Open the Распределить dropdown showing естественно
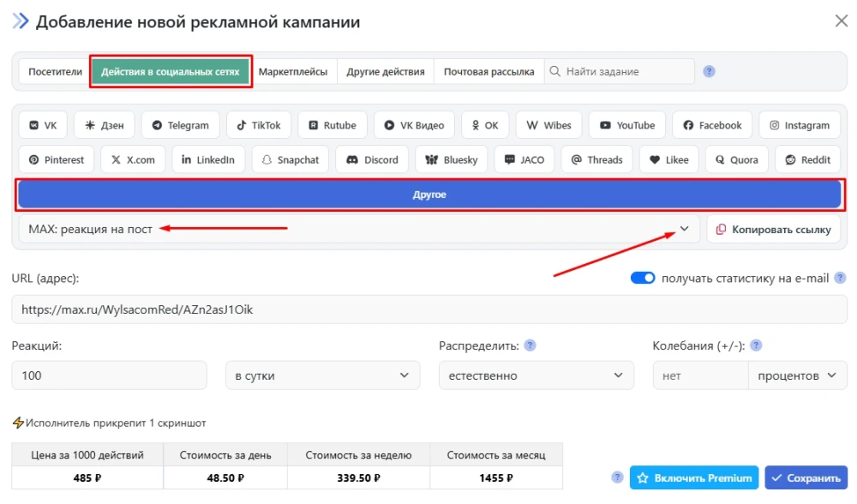 [536, 375]
